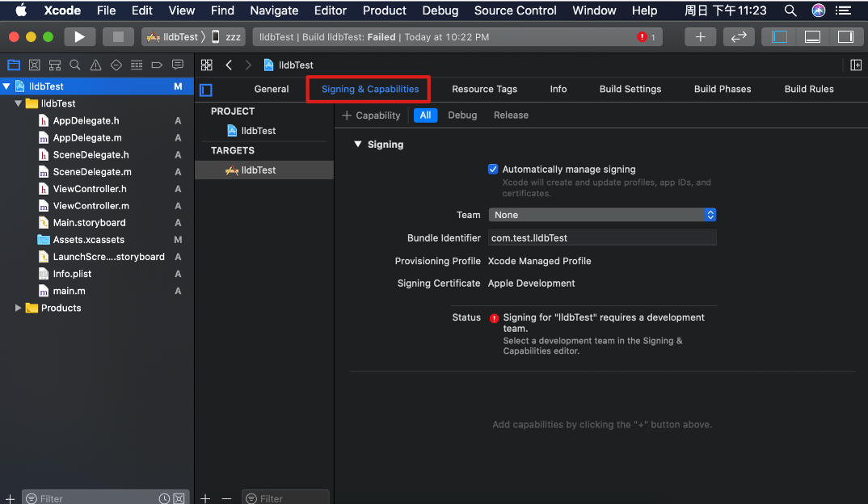Open the Debug navigator

(137, 65)
